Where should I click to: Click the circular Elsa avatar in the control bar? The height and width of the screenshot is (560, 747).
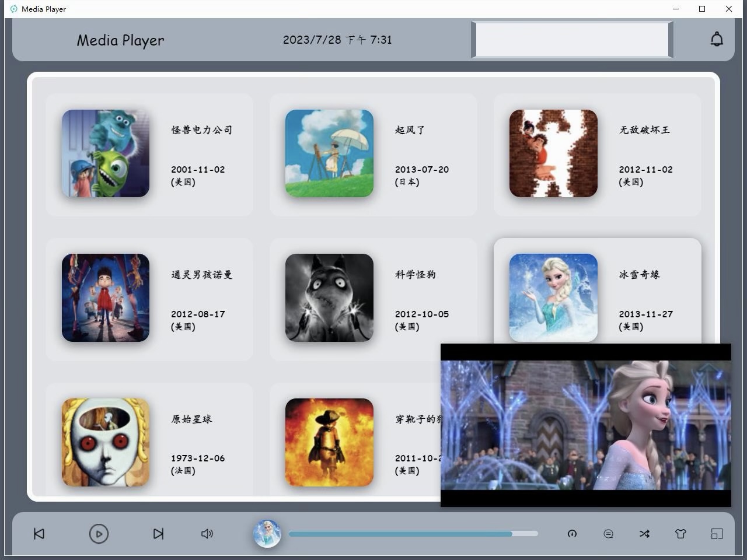267,534
